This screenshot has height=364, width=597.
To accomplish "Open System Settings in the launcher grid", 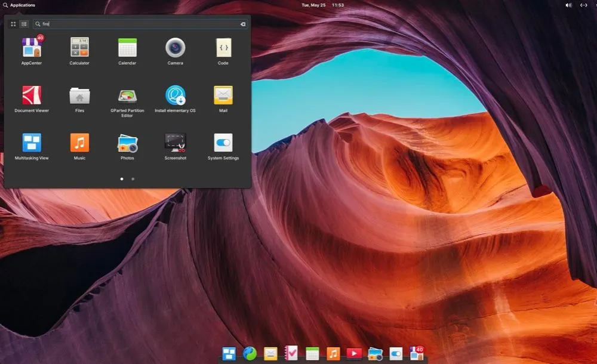I will point(223,146).
